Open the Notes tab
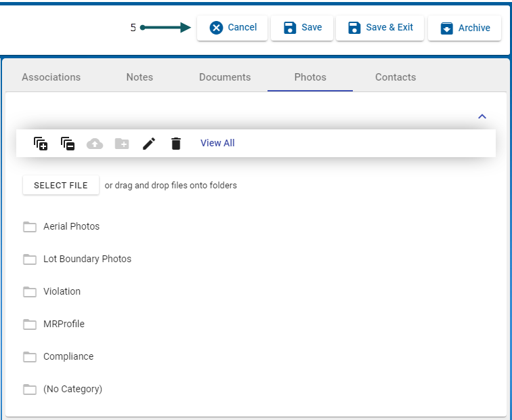The height and width of the screenshot is (420, 512). coord(140,77)
